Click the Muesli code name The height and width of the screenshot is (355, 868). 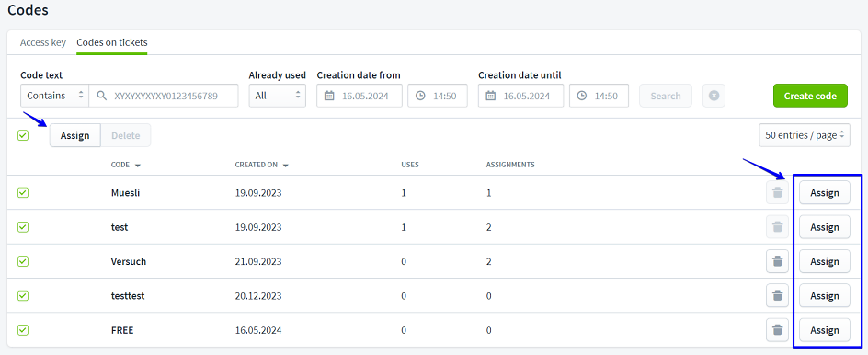coord(125,193)
